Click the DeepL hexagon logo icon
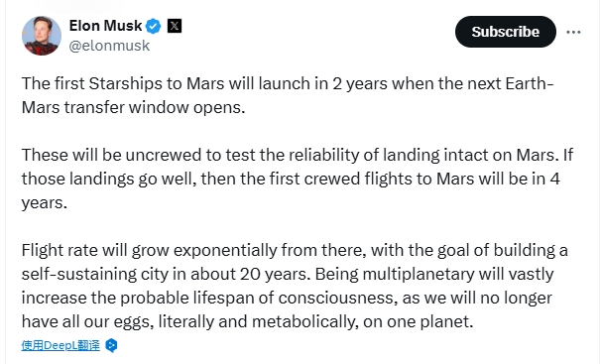601x364 pixels. point(111,345)
